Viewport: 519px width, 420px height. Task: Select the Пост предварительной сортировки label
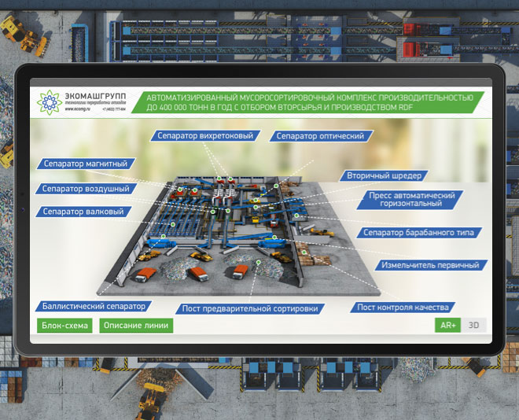pyautogui.click(x=250, y=309)
